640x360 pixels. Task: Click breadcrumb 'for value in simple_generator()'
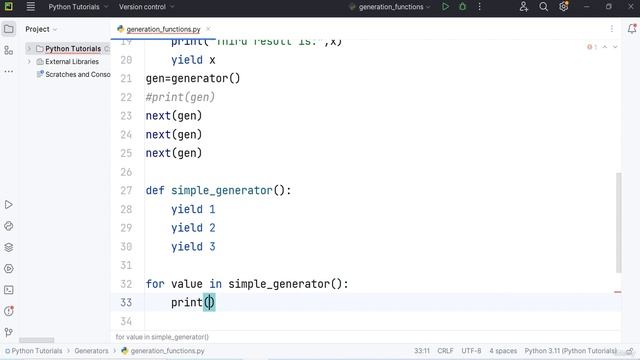pos(162,337)
